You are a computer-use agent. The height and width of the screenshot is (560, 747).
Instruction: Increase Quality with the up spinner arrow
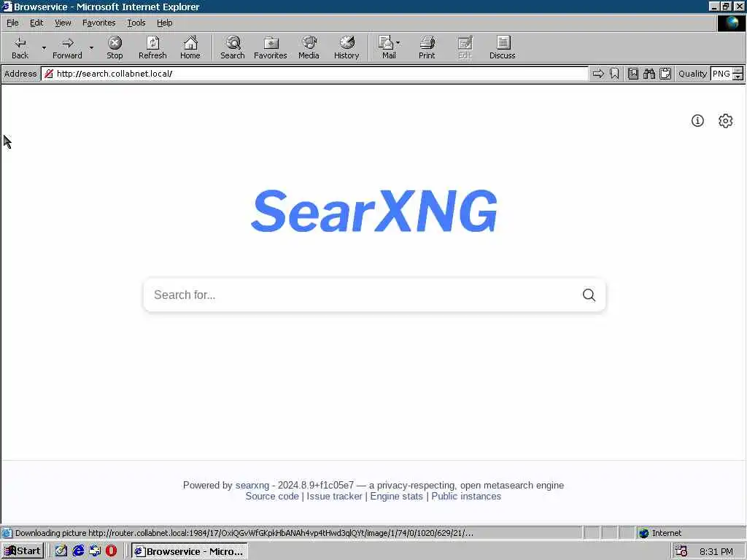coord(738,71)
